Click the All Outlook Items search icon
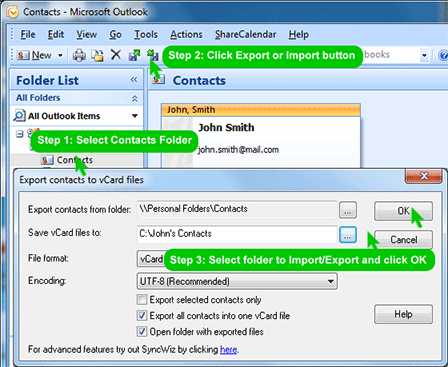The width and height of the screenshot is (448, 367). pos(19,116)
